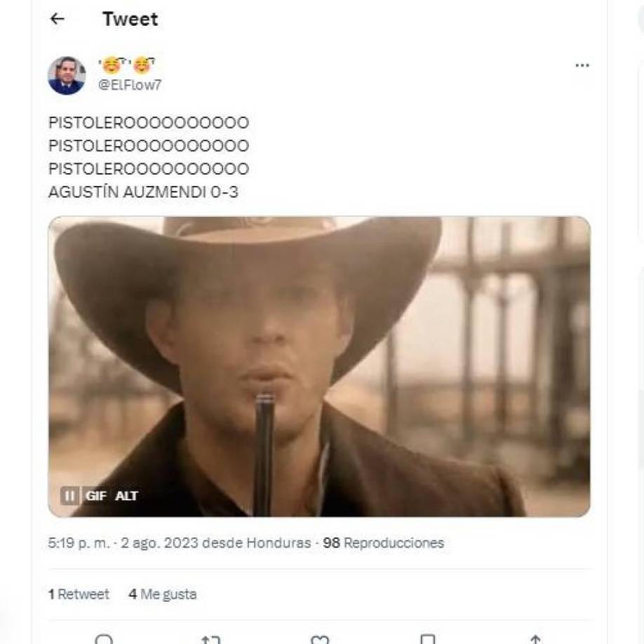View the 98 Reproducciones count
644x644 pixels.
pyautogui.click(x=383, y=543)
